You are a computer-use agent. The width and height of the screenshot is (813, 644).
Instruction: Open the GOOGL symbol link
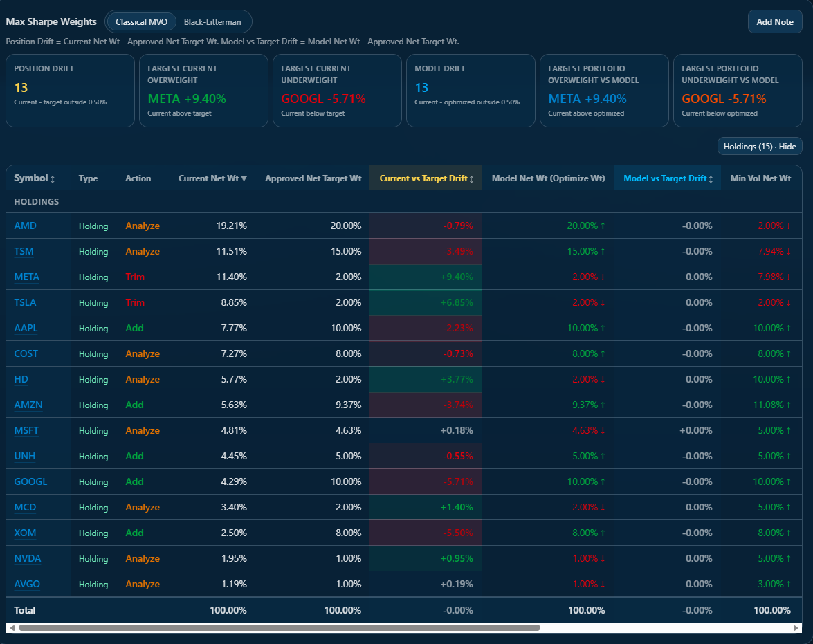30,481
